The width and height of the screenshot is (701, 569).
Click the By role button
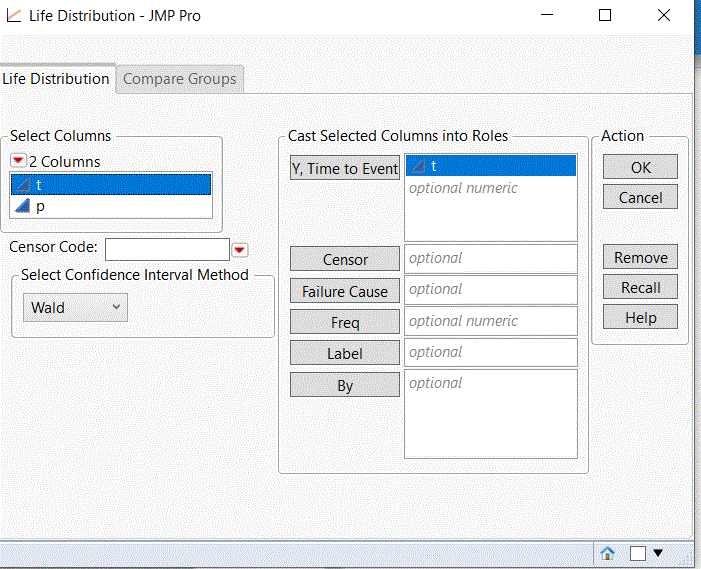tap(345, 385)
